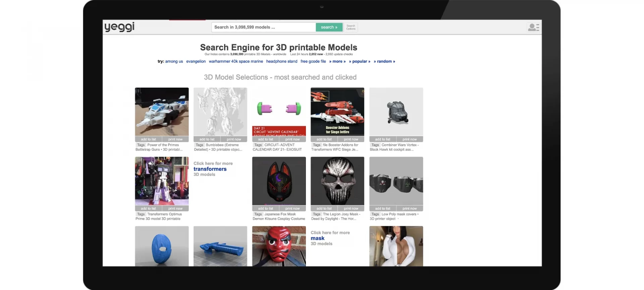Click 'print now' for Booster Addons
This screenshot has width=644, height=290.
[x=351, y=139]
